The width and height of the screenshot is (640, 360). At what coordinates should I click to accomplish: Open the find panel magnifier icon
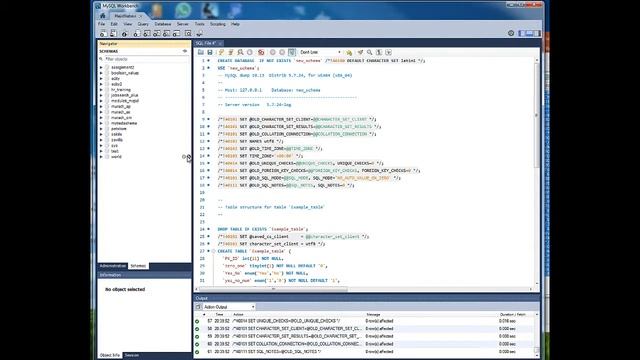click(369, 52)
